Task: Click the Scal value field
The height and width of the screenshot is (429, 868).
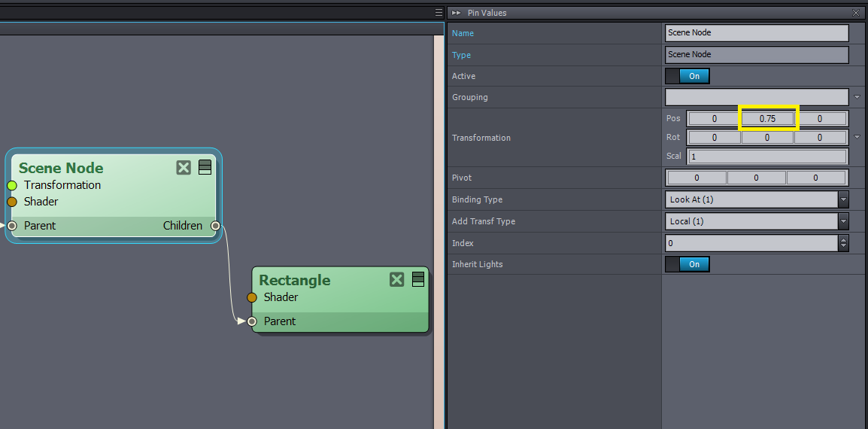Action: (x=768, y=157)
